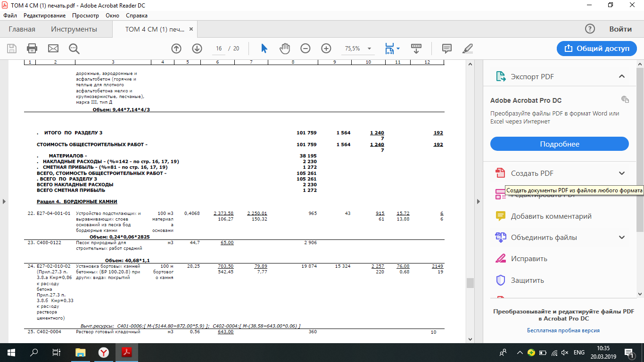The height and width of the screenshot is (362, 644).
Task: Collapse the Экспорт PDF section
Action: click(x=621, y=76)
